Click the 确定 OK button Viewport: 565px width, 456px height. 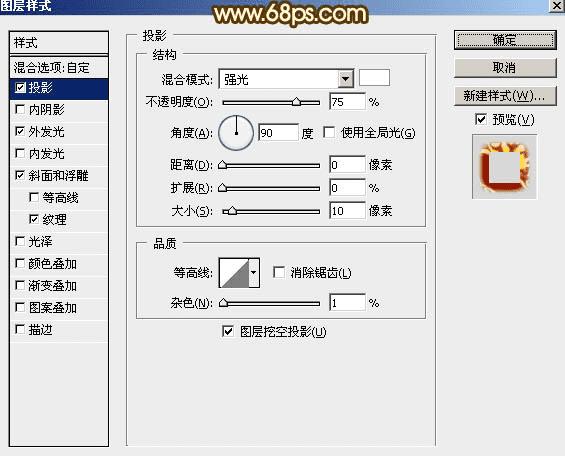click(x=505, y=40)
